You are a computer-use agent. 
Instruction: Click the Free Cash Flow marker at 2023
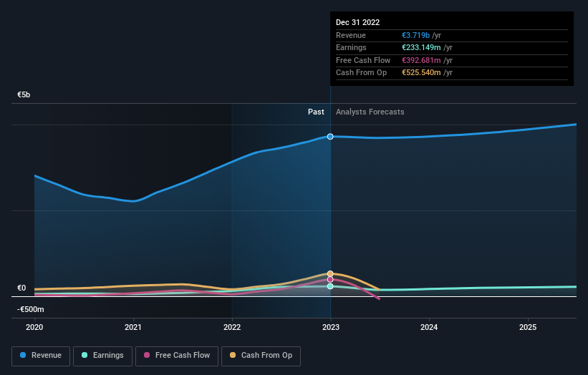point(330,280)
